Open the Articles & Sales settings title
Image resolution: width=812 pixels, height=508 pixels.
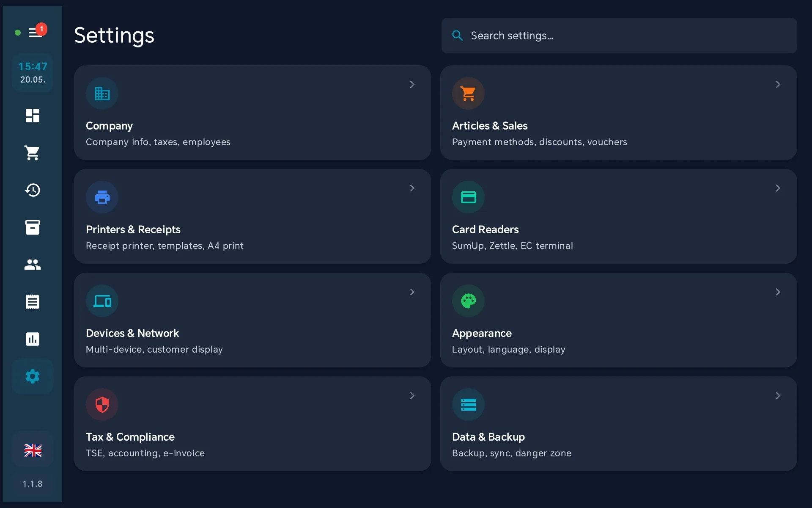pos(490,126)
